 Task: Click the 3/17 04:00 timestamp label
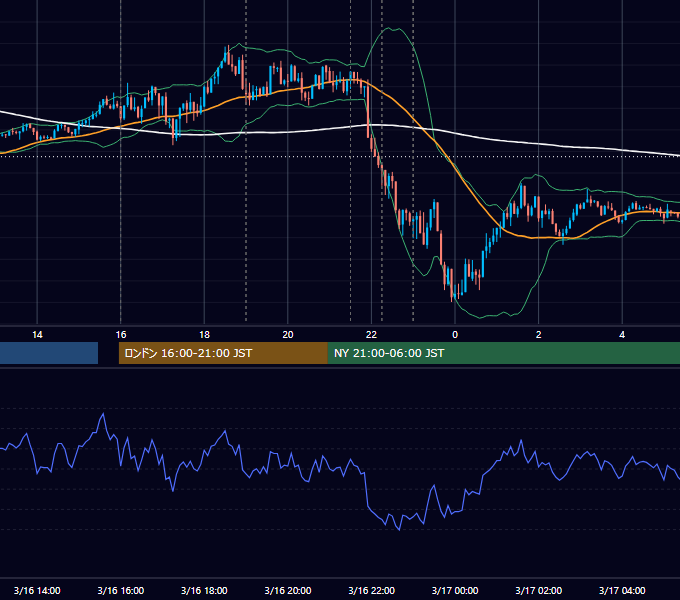tap(622, 590)
